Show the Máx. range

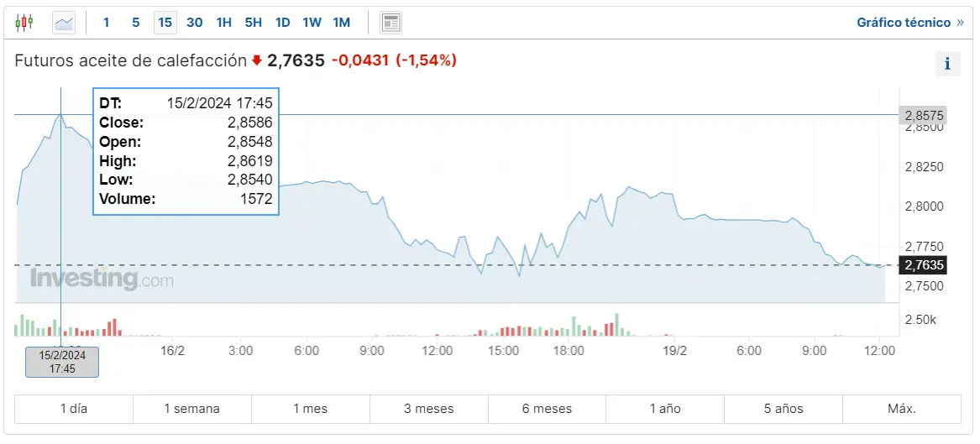click(902, 409)
